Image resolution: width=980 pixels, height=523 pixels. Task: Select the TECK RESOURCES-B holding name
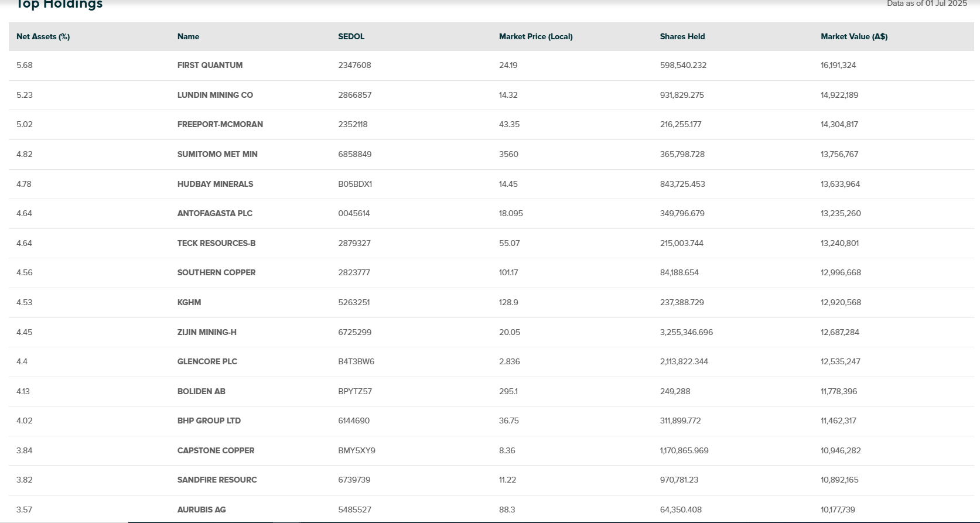pos(216,243)
